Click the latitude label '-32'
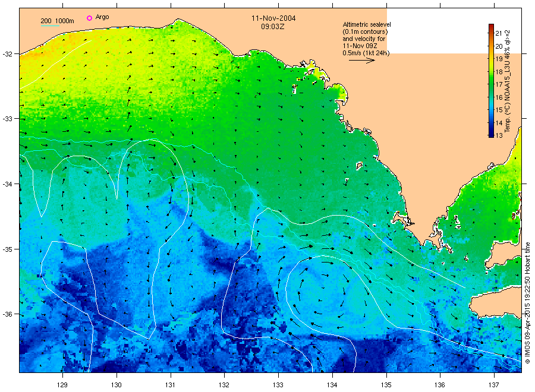This screenshot has height=392, width=535. [7, 54]
